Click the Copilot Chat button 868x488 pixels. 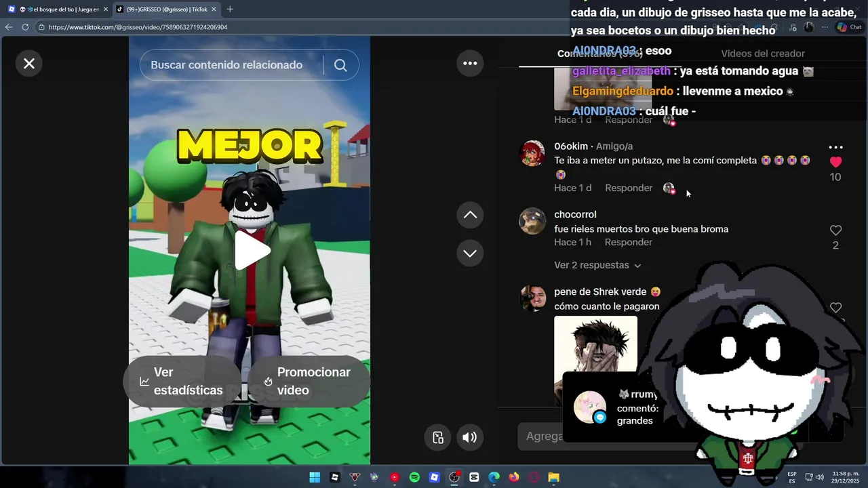pos(849,27)
